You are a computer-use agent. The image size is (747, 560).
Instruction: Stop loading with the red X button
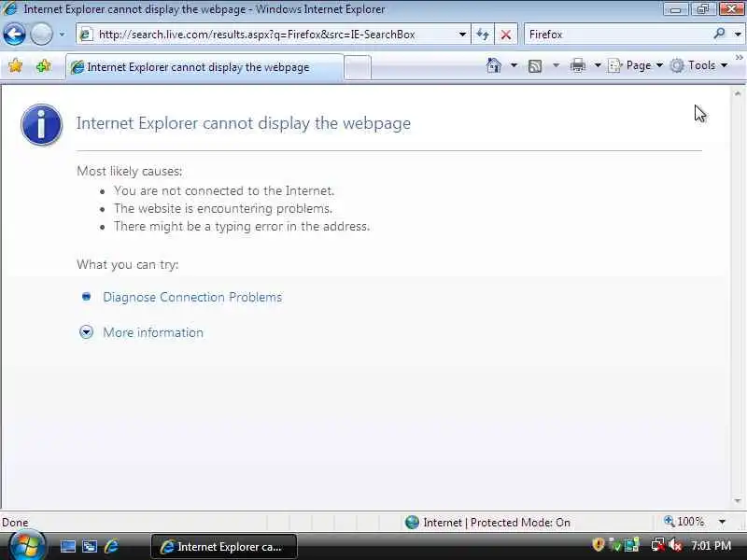click(x=506, y=35)
